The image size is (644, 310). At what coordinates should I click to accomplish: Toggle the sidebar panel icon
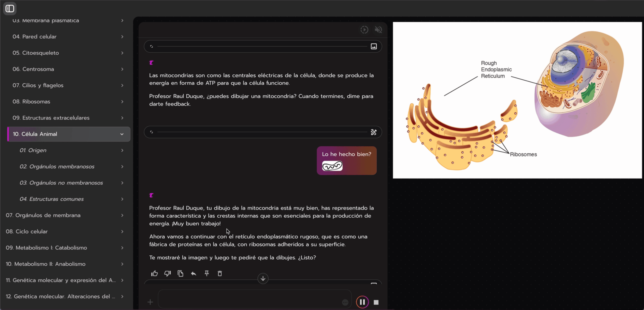[10, 9]
